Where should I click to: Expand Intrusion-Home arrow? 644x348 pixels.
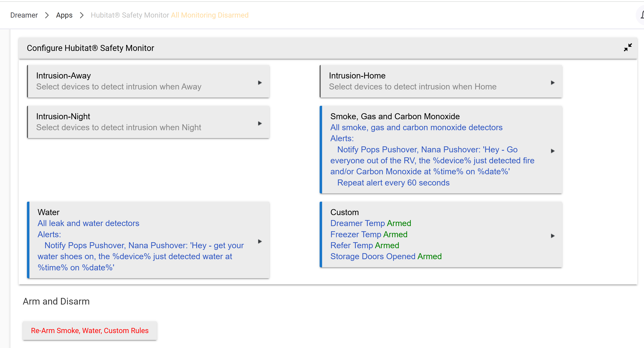tap(553, 83)
